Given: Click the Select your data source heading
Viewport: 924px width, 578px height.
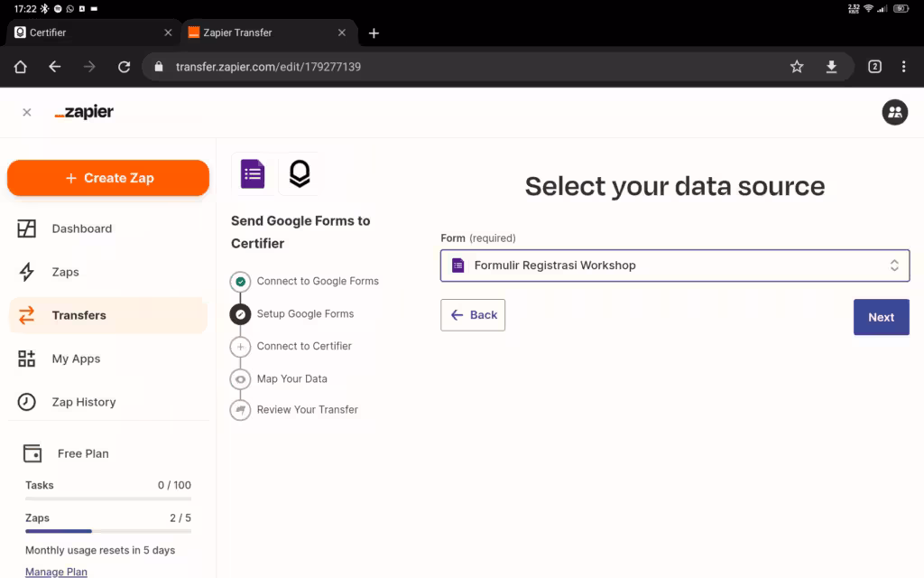Looking at the screenshot, I should coord(675,186).
